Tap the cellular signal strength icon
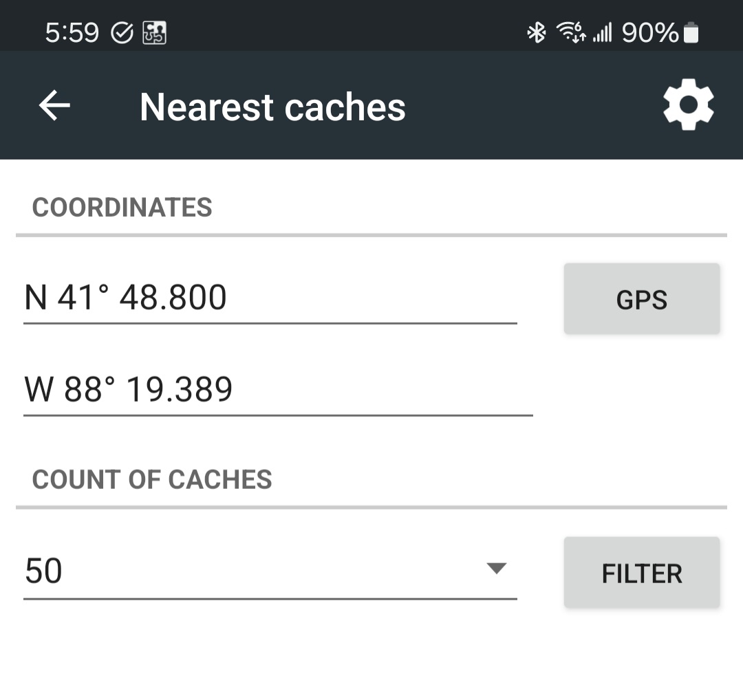The image size is (743, 700). (602, 32)
